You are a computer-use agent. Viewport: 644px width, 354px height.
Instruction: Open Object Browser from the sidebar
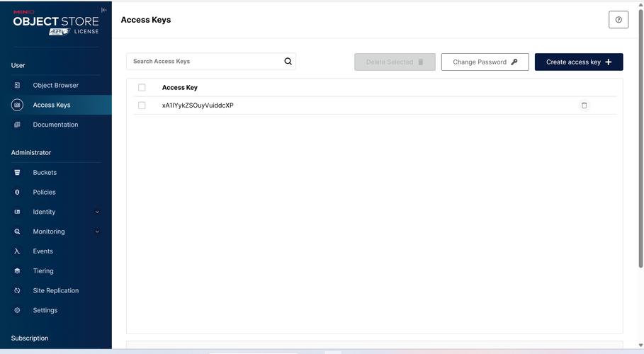coord(55,86)
